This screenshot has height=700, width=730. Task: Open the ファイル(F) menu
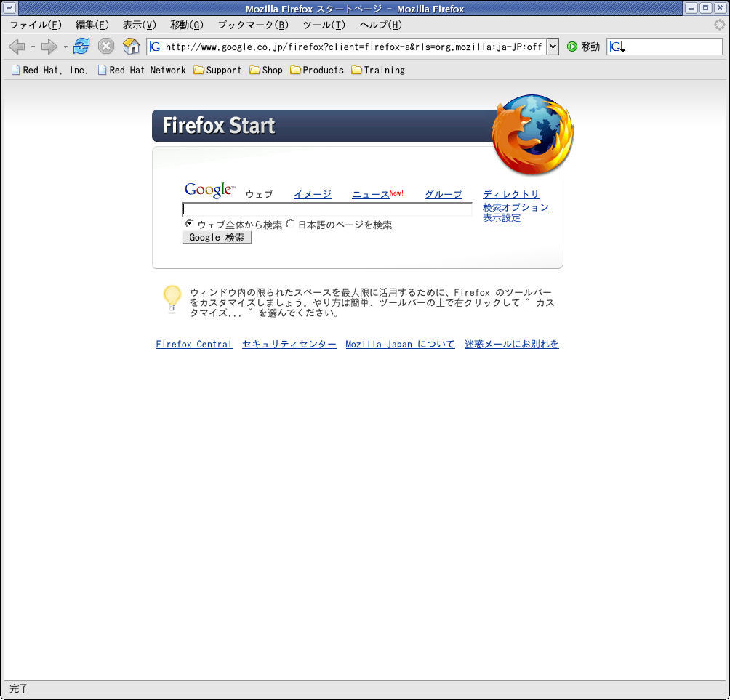[36, 25]
